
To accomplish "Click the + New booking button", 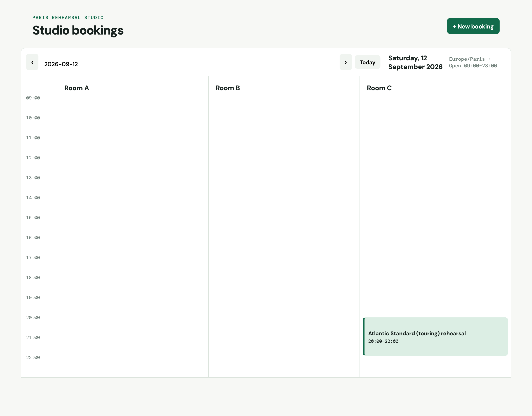I will coord(473,26).
